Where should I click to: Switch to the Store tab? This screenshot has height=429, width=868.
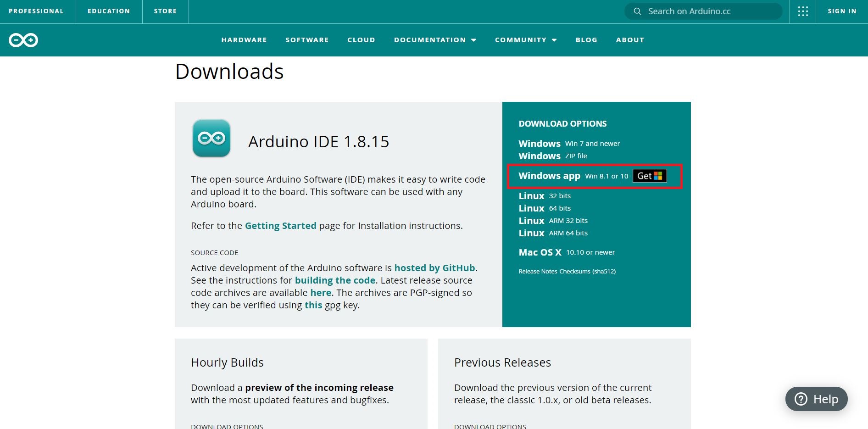pyautogui.click(x=165, y=11)
